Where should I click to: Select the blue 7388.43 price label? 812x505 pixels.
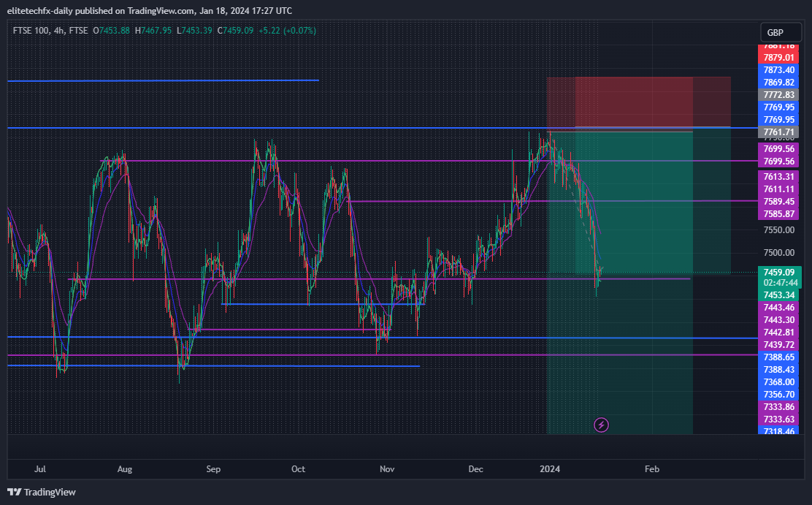(x=778, y=371)
